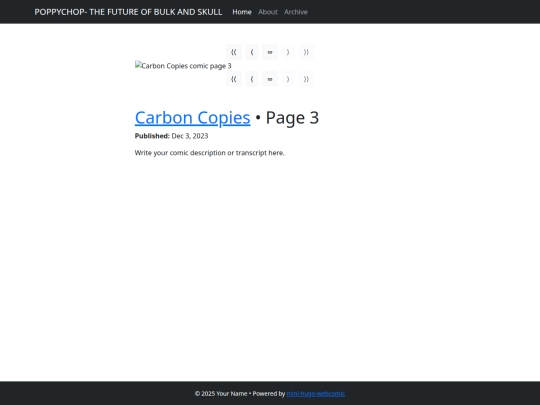Image resolution: width=540 pixels, height=405 pixels.
Task: Click the Page 3 heading text
Action: 292,117
